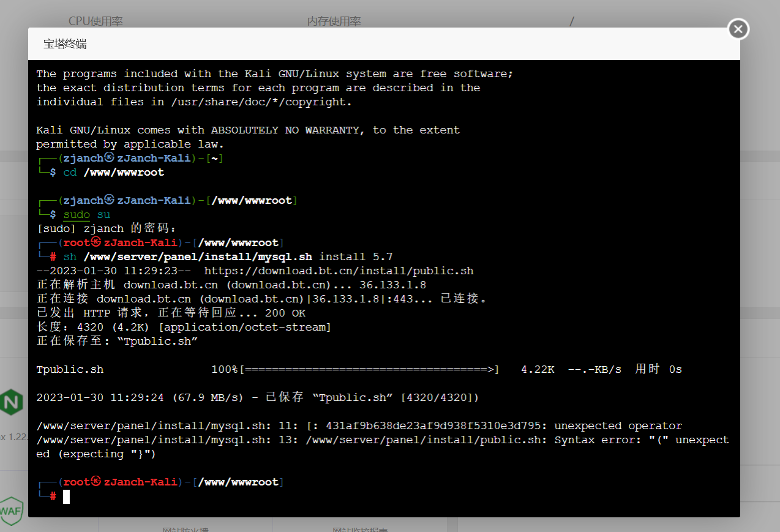Focus the blinking cursor at the last root prompt
780x532 pixels.
(66, 496)
